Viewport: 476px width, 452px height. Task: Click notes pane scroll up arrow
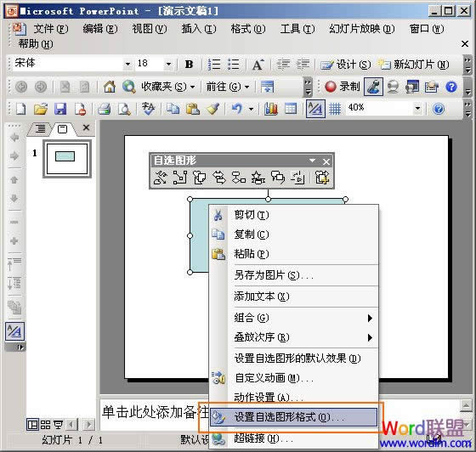466,405
